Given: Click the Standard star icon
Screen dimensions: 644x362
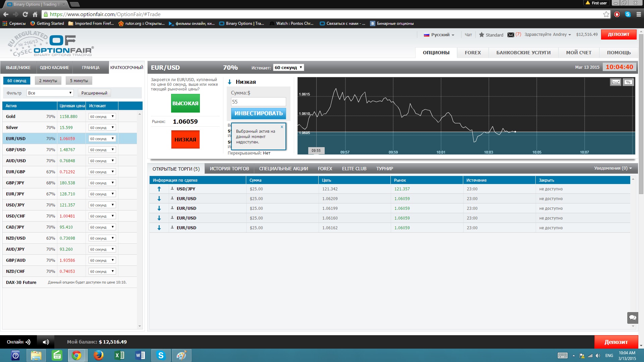Looking at the screenshot, I should pyautogui.click(x=482, y=35).
